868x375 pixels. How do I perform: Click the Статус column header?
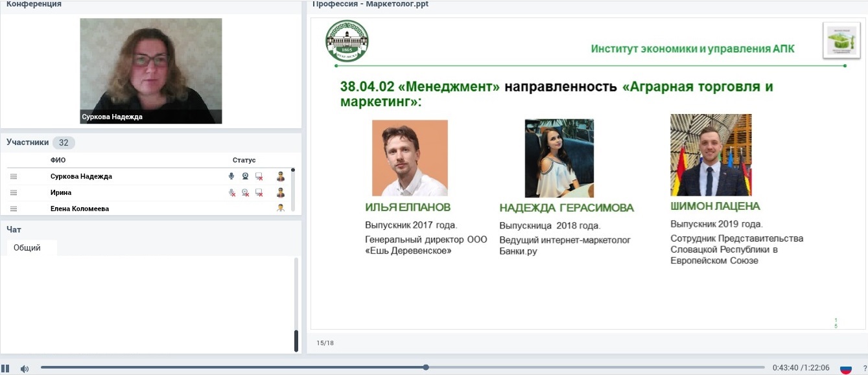click(244, 160)
